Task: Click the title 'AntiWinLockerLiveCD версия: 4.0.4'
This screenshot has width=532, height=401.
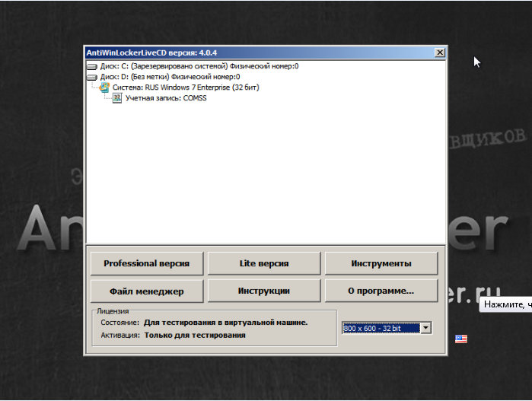Action: coord(151,53)
